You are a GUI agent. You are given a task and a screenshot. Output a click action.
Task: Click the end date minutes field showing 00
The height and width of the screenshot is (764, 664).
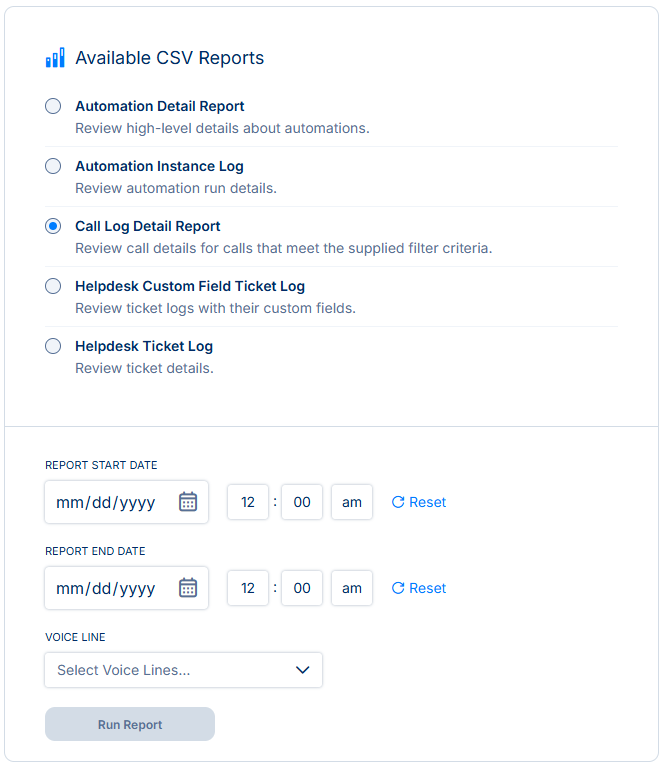click(x=302, y=588)
